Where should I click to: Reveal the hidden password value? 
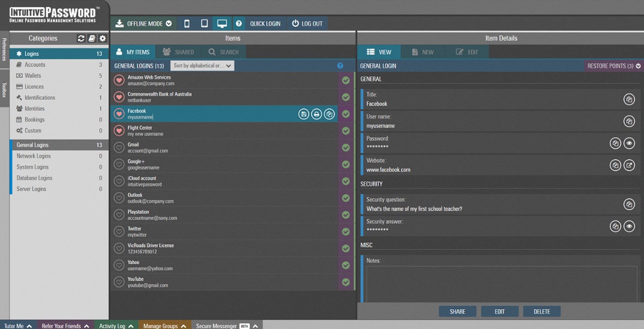point(629,143)
